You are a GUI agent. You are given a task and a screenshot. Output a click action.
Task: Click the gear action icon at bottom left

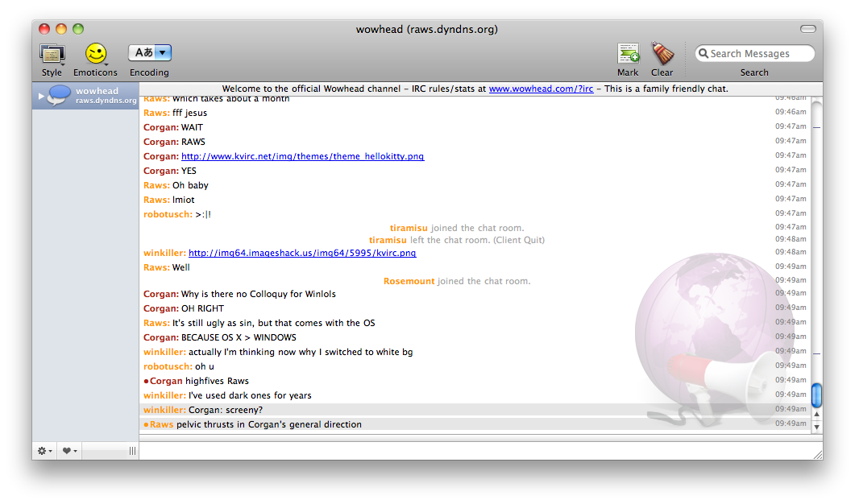click(x=44, y=451)
